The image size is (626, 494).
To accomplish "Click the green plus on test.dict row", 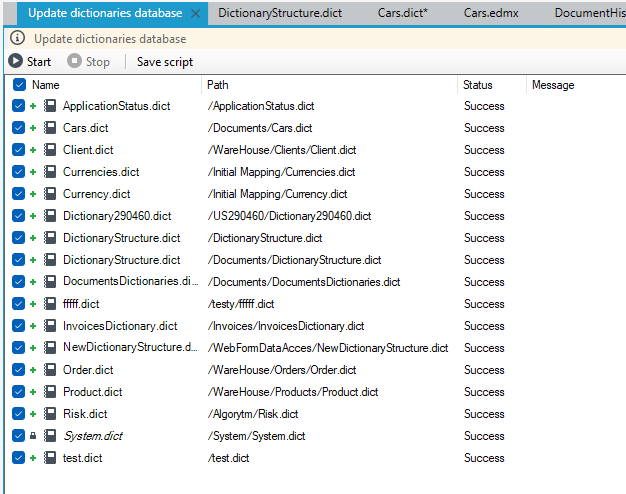I will click(33, 458).
